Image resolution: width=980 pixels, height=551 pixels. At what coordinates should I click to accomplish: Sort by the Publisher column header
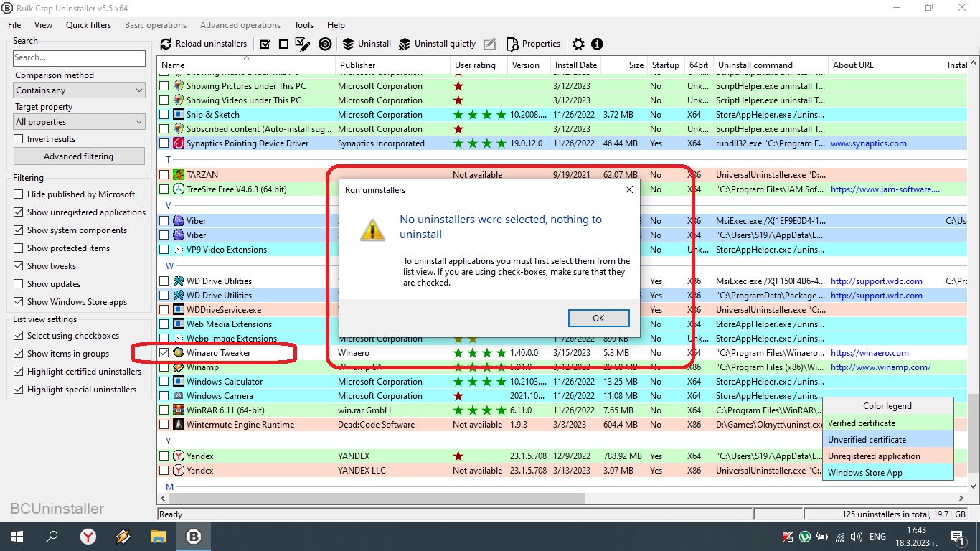(x=393, y=65)
